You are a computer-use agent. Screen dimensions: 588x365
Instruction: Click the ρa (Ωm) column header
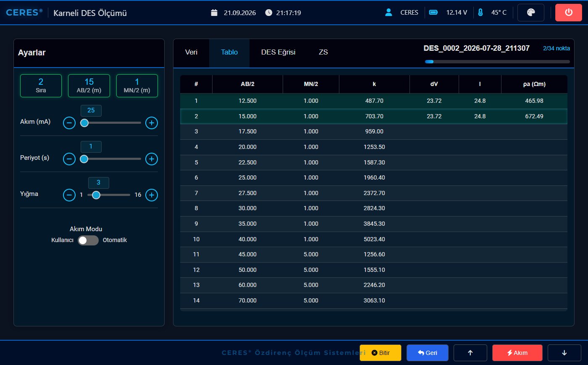[x=534, y=84]
